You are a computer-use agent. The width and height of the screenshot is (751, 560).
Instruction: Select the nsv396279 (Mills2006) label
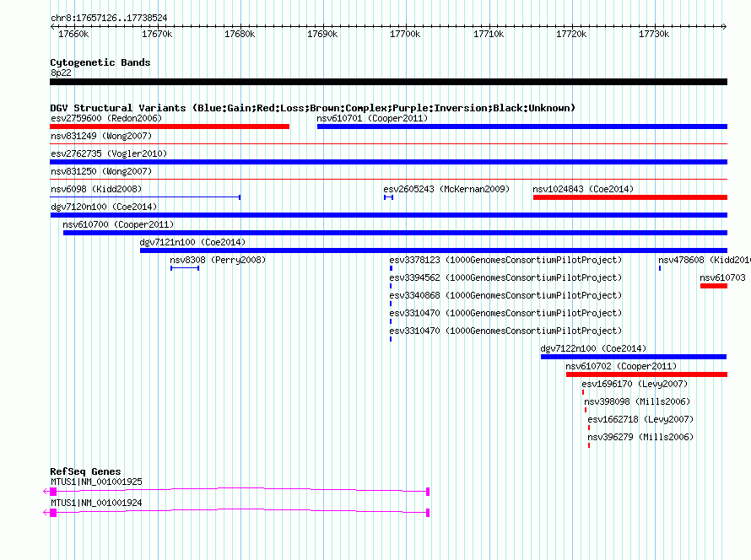tap(640, 437)
